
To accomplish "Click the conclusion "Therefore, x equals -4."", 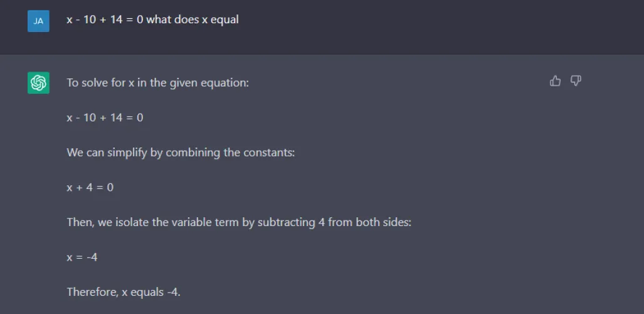I will coord(124,292).
